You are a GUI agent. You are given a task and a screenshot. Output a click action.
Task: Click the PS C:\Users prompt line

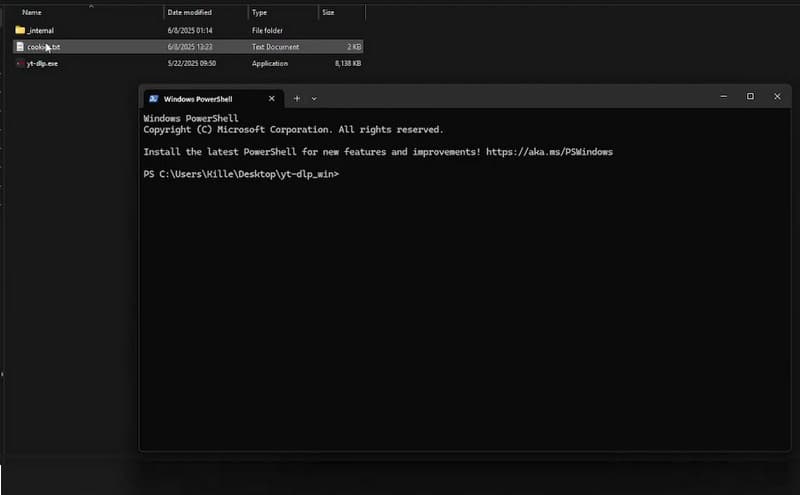(x=241, y=174)
